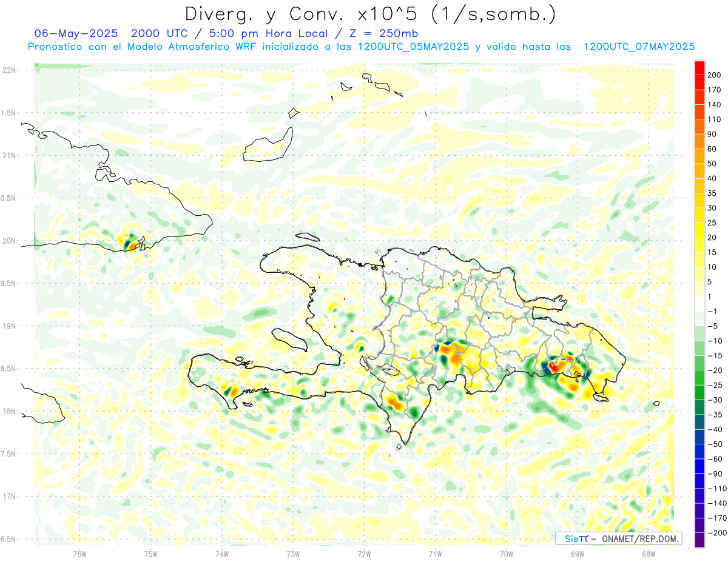Screen dimensions: 728x562
Task: Click the 0.5N latitude label
Action: (x=9, y=198)
